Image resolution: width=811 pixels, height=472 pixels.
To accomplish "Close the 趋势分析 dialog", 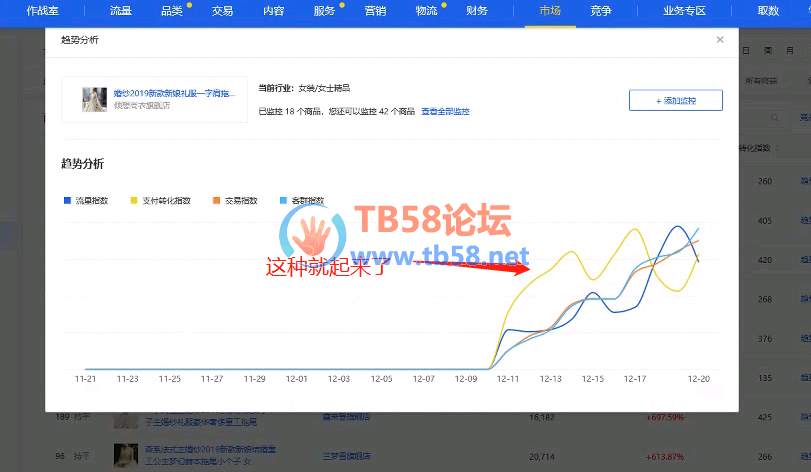I will 719,40.
